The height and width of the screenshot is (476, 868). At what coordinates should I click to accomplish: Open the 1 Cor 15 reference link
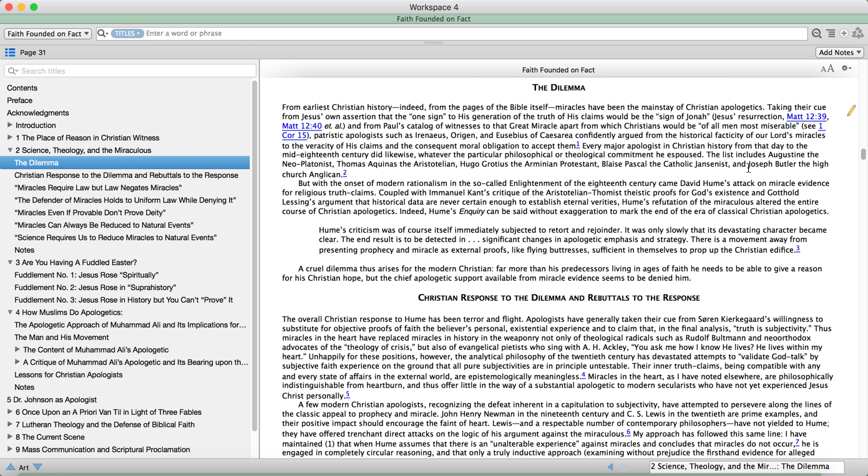pos(294,135)
